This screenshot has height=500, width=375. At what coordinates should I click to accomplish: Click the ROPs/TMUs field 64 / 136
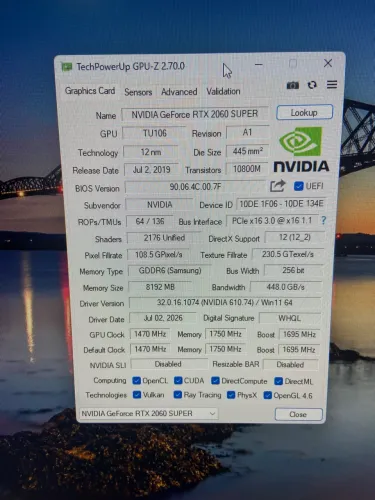[x=150, y=221]
